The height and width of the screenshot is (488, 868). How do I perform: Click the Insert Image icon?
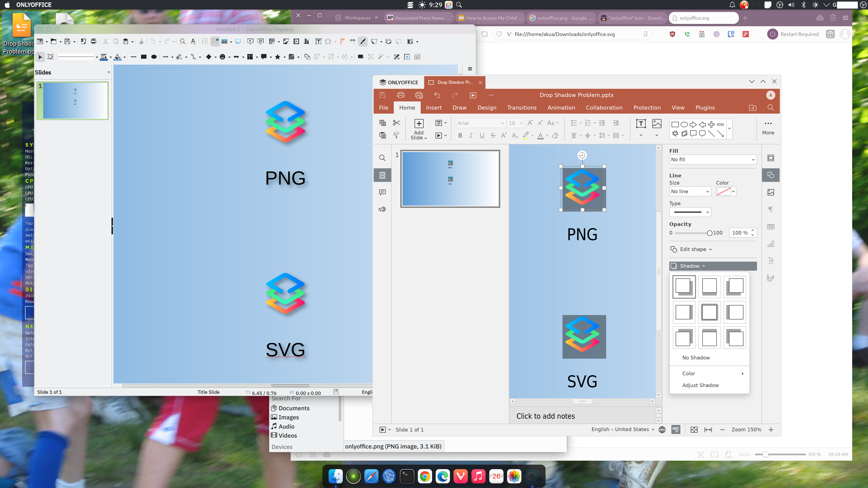657,124
